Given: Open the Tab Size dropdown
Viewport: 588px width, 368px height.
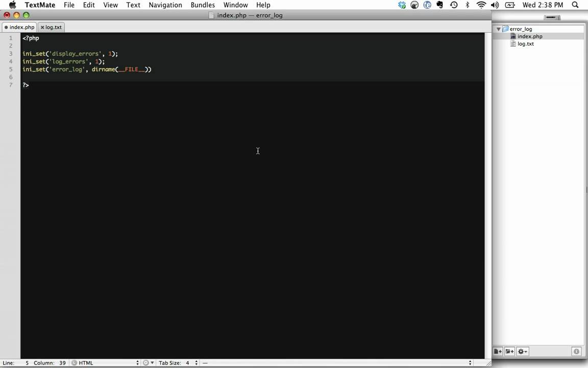Looking at the screenshot, I should (178, 363).
